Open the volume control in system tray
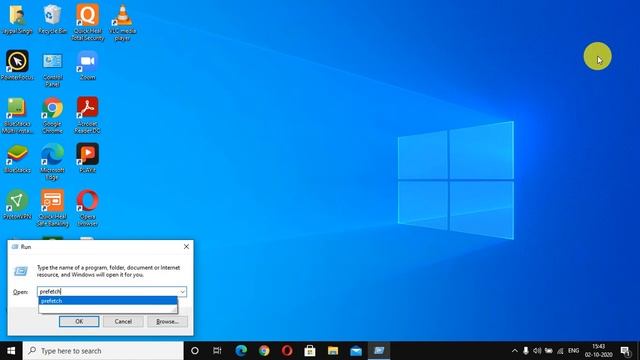640x360 pixels. coord(537,351)
